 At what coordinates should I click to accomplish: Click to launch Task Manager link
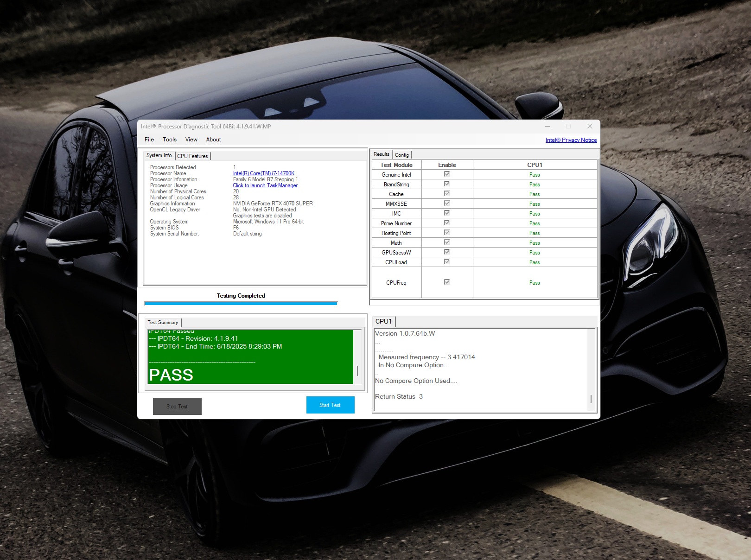[x=265, y=185]
